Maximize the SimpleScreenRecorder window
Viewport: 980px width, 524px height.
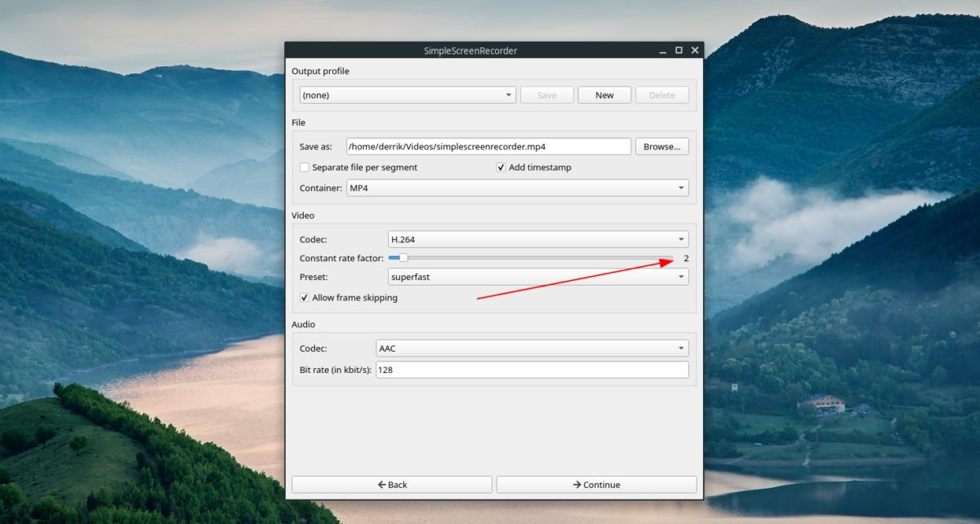click(x=679, y=51)
